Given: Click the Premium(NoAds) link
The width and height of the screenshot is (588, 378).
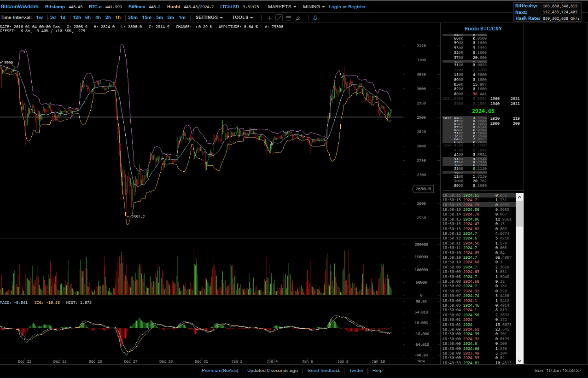Looking at the screenshot, I should [x=220, y=371].
